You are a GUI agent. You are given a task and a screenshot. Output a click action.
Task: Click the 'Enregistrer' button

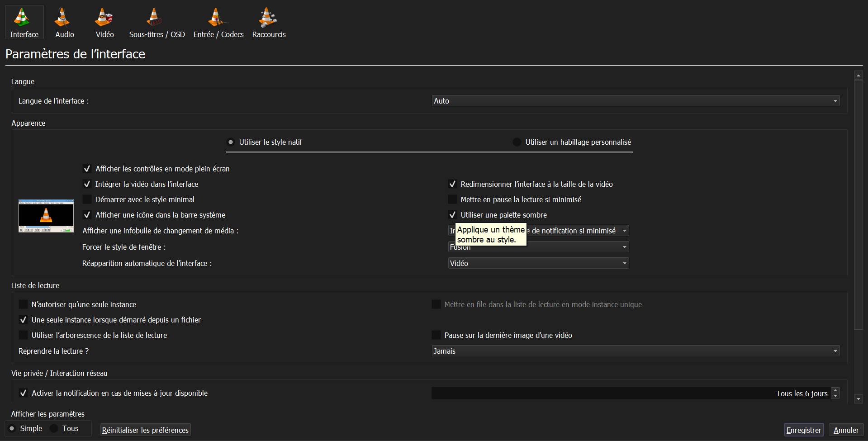tap(804, 430)
